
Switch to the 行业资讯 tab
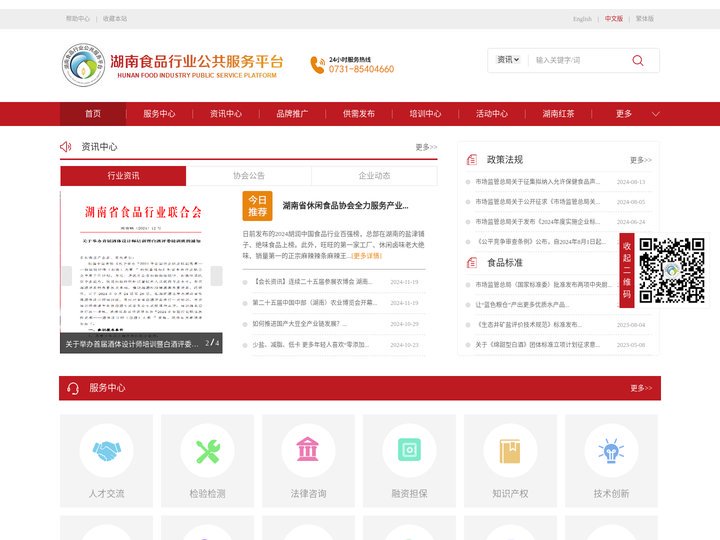[x=123, y=175]
